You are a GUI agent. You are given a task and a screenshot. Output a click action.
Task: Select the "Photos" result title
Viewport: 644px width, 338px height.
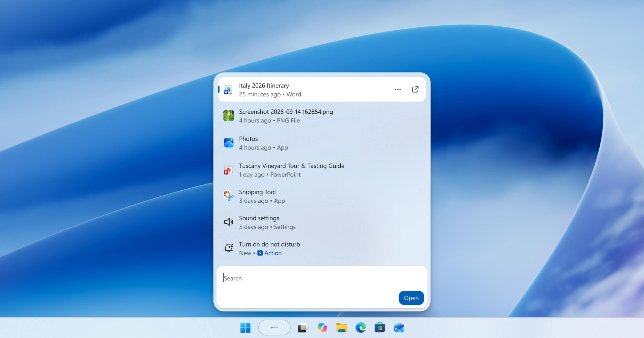tap(248, 139)
